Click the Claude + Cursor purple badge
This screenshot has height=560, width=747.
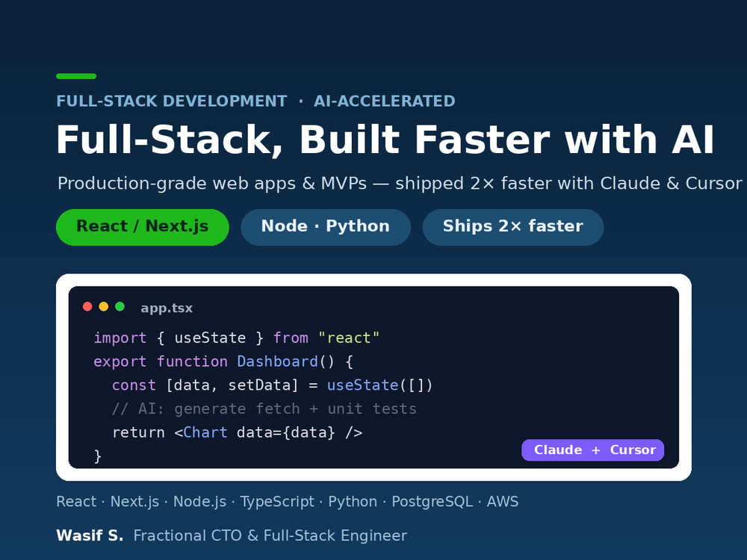point(592,450)
